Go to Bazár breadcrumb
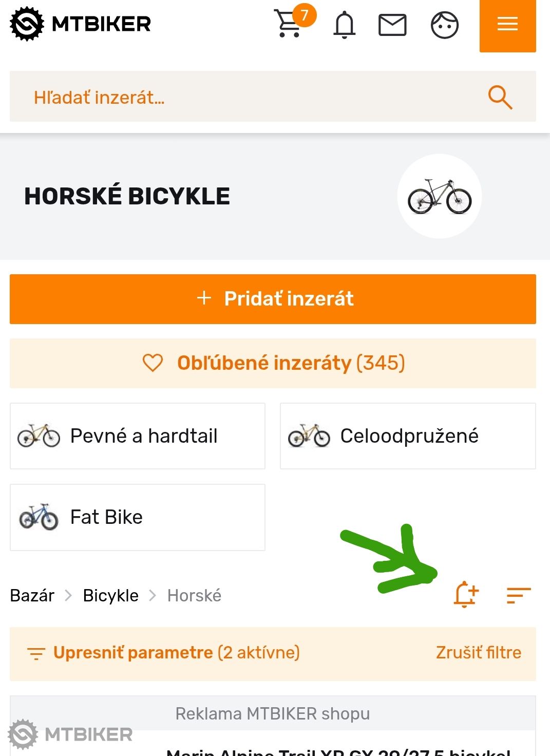550x756 pixels. [x=32, y=596]
